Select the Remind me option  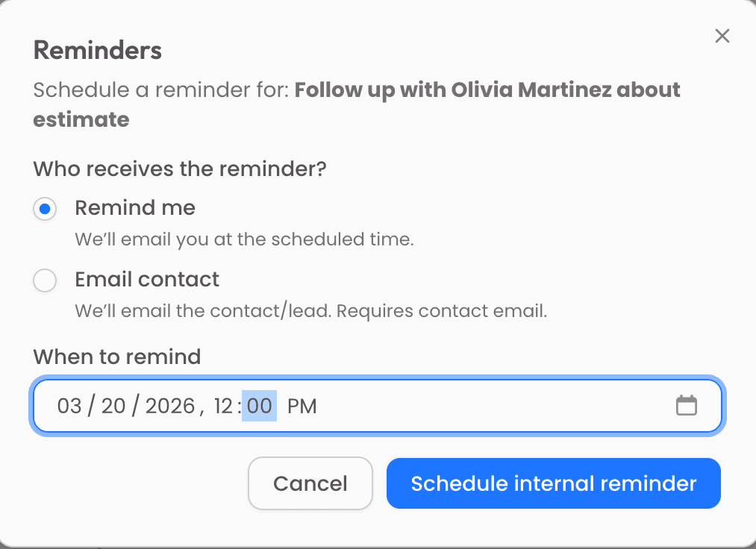(x=134, y=208)
